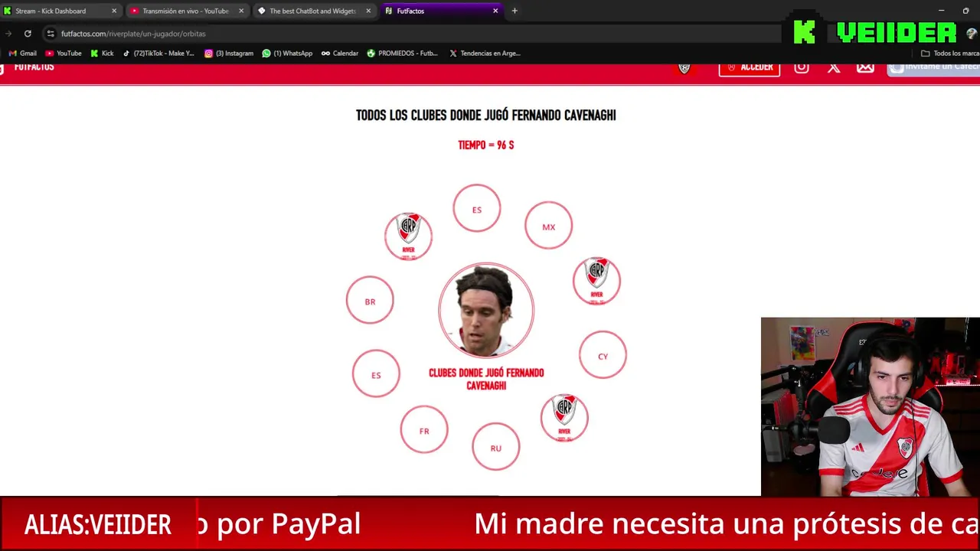The width and height of the screenshot is (980, 551).
Task: Open site info icon in address bar
Action: pyautogui.click(x=51, y=34)
